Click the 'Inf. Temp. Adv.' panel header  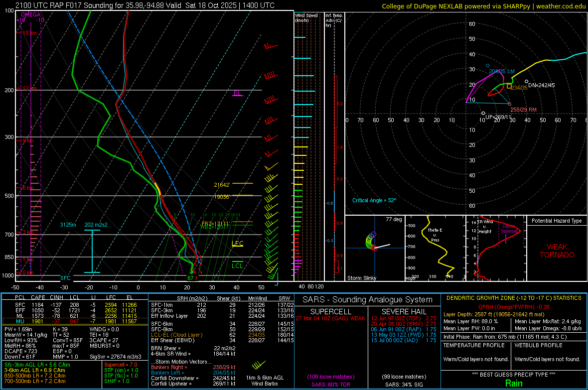[334, 20]
